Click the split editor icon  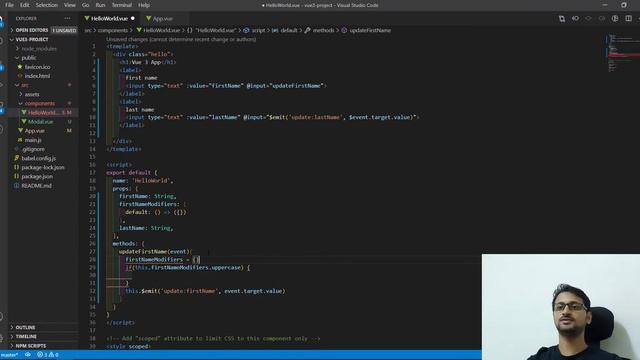click(628, 18)
